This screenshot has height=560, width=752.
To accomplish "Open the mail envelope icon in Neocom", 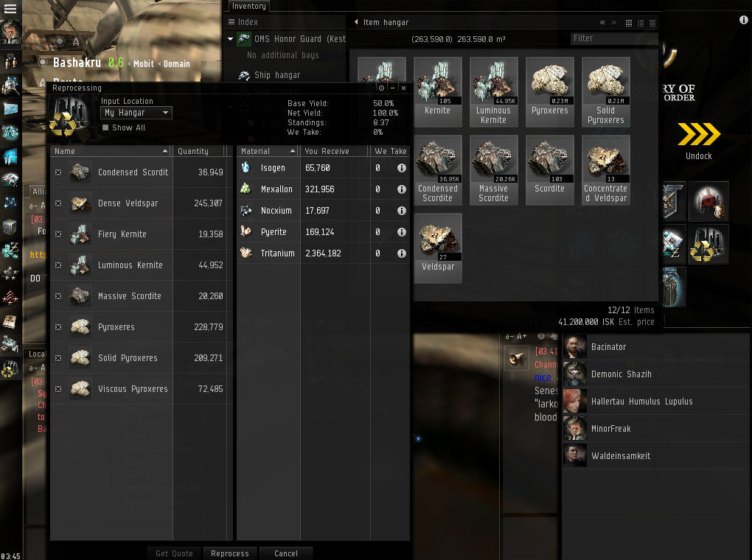I will 10,109.
